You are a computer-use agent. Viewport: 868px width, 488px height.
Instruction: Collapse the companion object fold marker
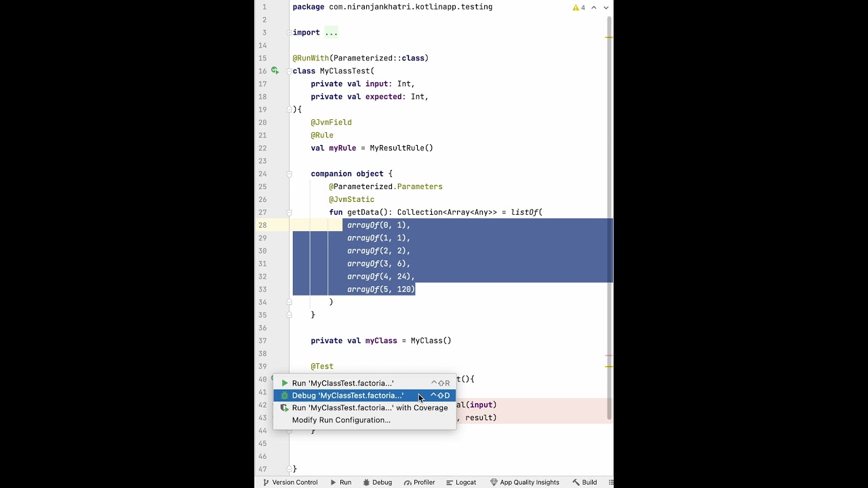(289, 174)
